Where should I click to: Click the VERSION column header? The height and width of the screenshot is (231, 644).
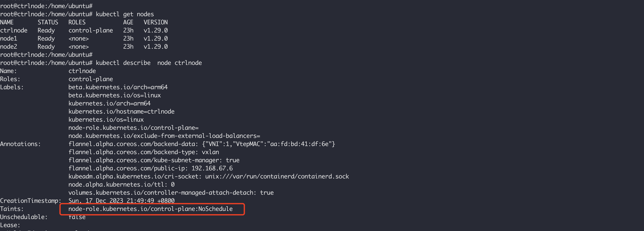(x=155, y=22)
